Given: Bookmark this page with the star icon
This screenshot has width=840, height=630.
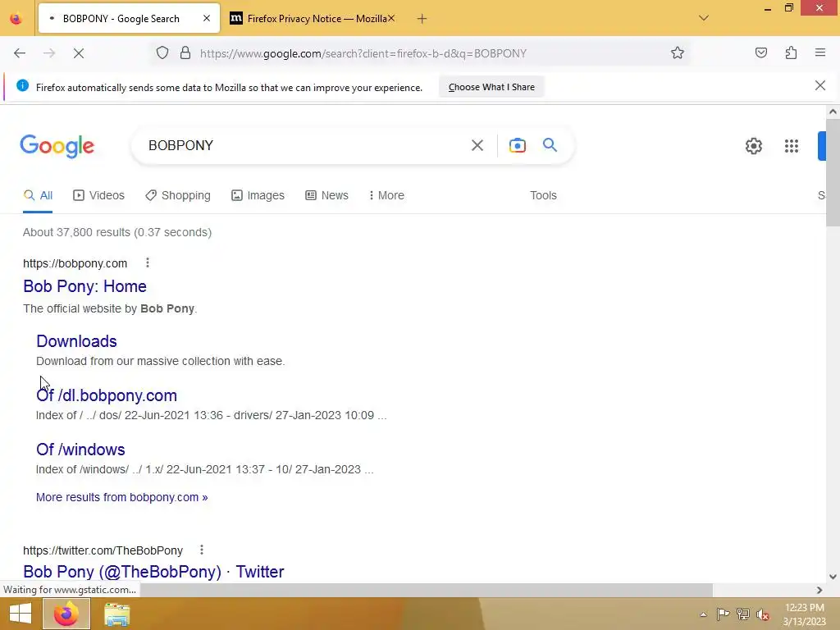Looking at the screenshot, I should [x=677, y=53].
